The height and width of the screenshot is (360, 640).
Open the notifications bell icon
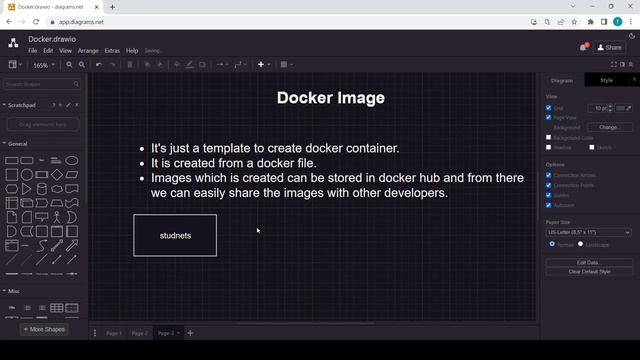point(583,47)
